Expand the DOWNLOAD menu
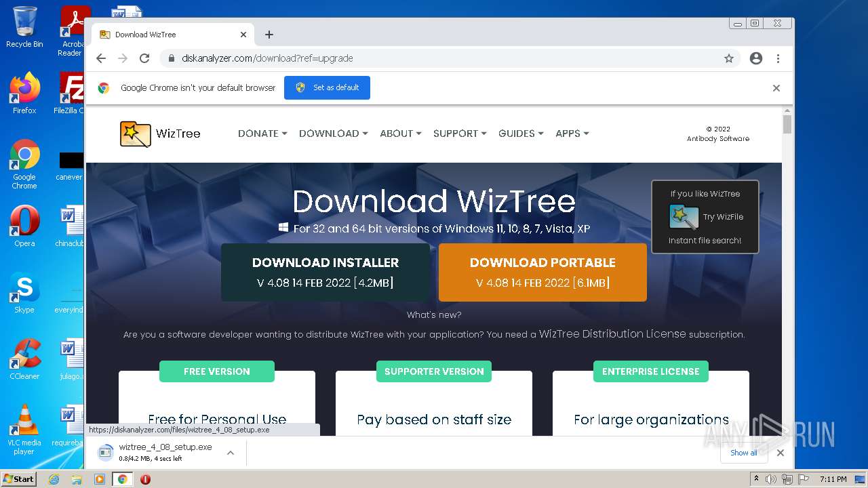Screen dimensions: 868x488 pyautogui.click(x=333, y=134)
